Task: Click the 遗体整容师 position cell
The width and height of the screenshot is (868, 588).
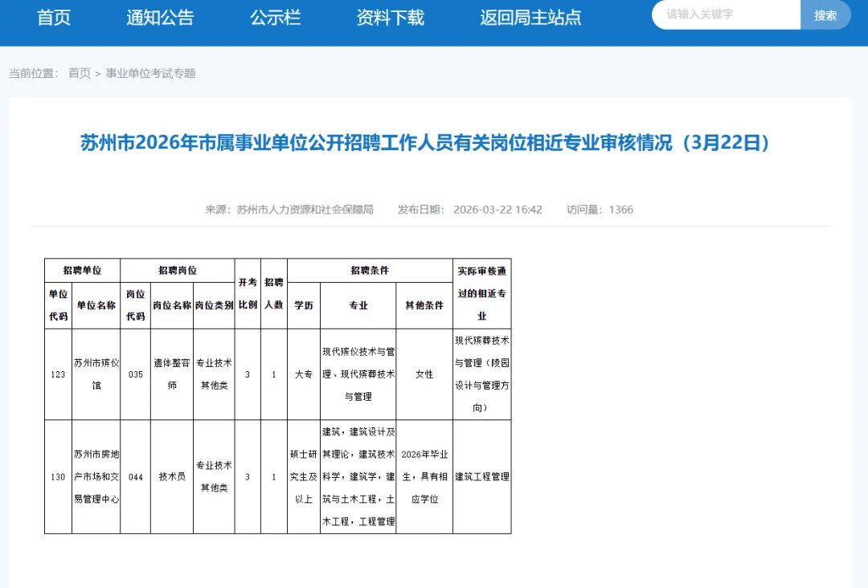Action: [x=172, y=374]
